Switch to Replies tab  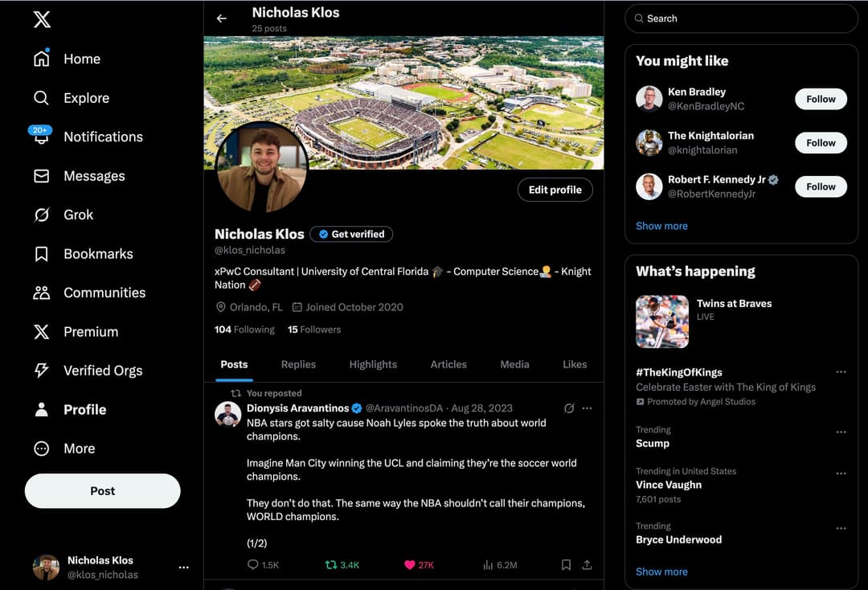point(298,365)
